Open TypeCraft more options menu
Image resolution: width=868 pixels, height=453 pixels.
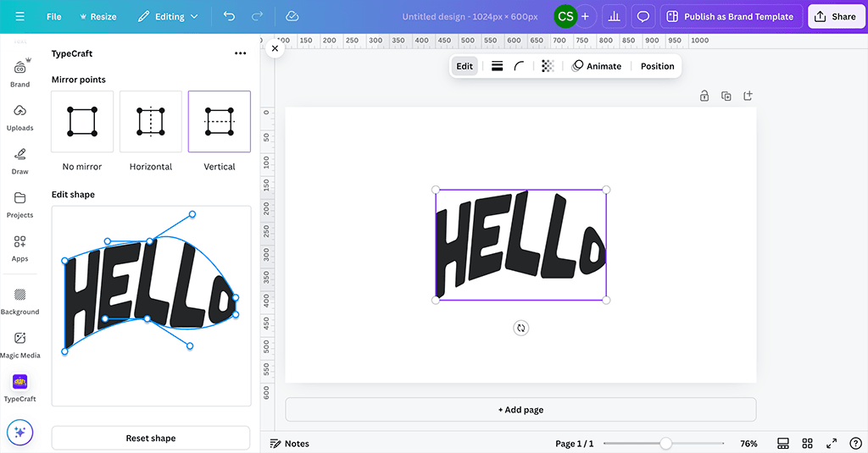[x=240, y=53]
